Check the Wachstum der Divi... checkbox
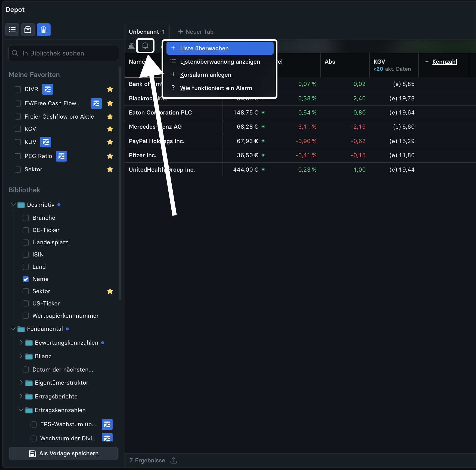Screen dimensions: 476x470 [x=33, y=438]
